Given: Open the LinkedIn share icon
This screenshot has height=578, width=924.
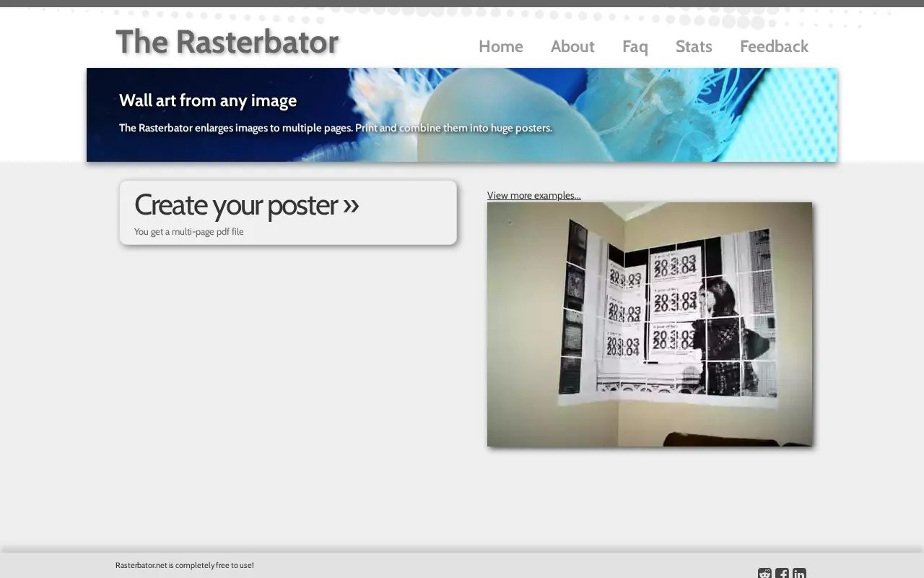Looking at the screenshot, I should [799, 574].
